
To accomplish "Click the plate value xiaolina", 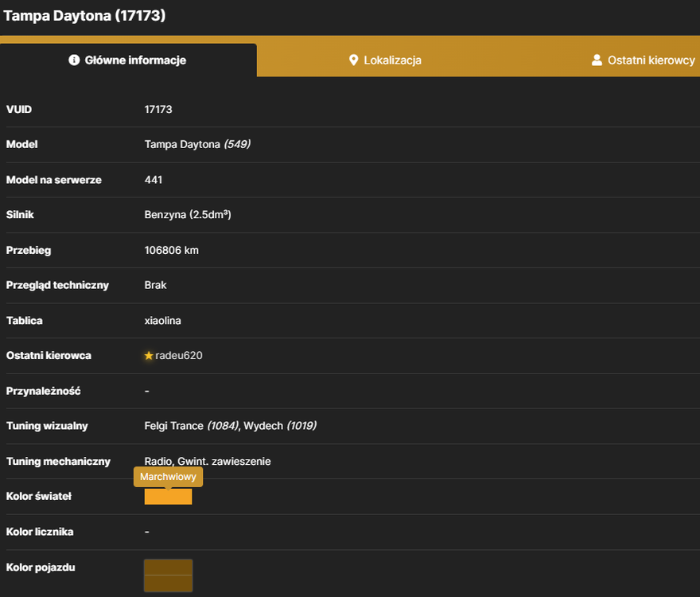I will (163, 321).
